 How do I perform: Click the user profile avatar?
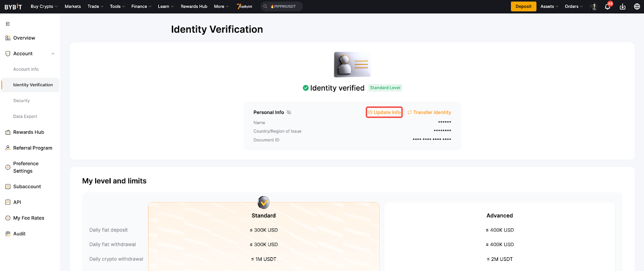[x=593, y=6]
